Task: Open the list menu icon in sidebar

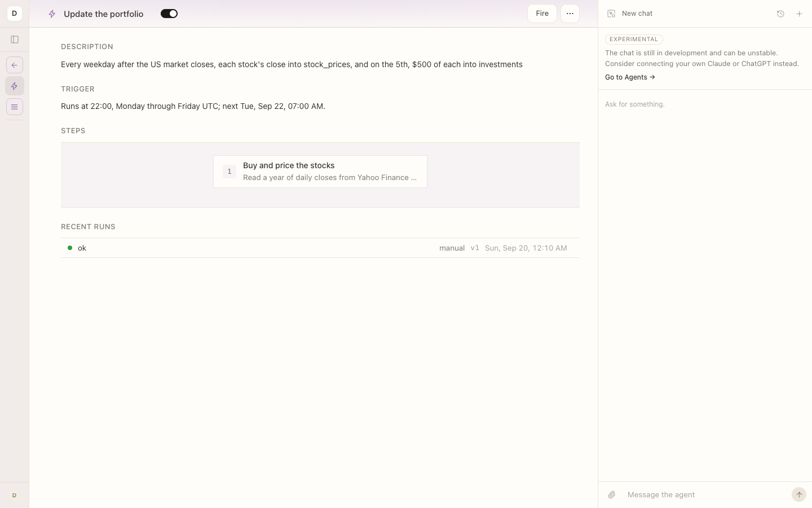Action: (x=15, y=107)
